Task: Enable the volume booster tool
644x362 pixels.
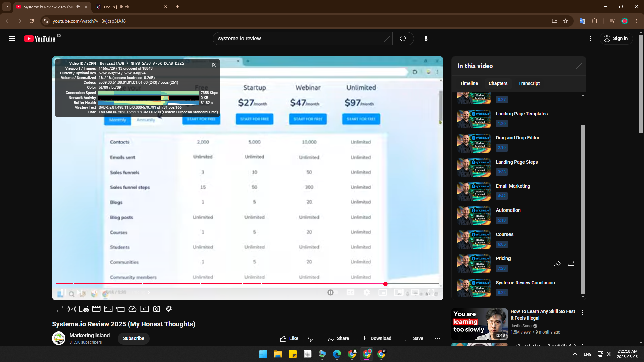Action: click(x=72, y=309)
